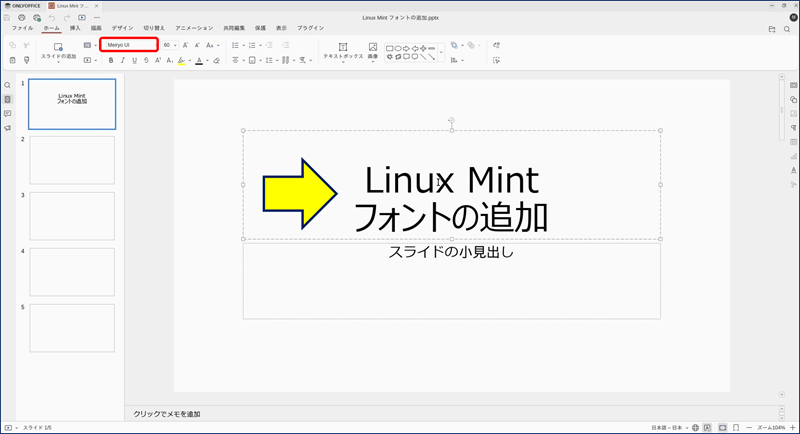
Task: Choose the rectangle shape in the shapes gallery
Action: (390, 48)
